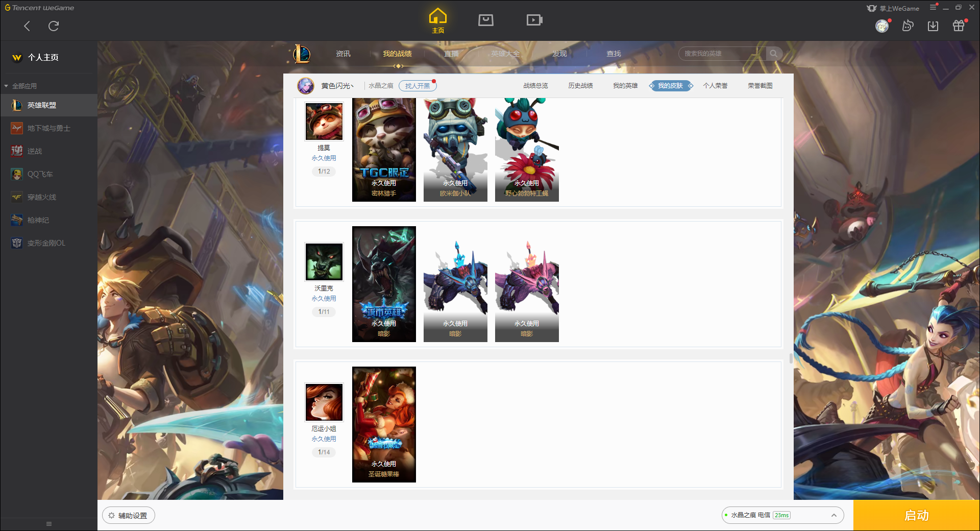The width and height of the screenshot is (980, 531).
Task: Open the 资讯 tab
Action: coord(343,54)
